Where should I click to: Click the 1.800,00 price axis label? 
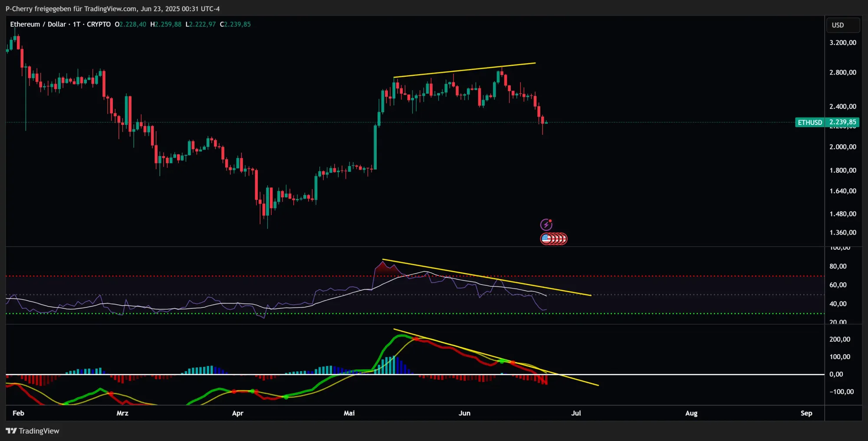point(843,170)
